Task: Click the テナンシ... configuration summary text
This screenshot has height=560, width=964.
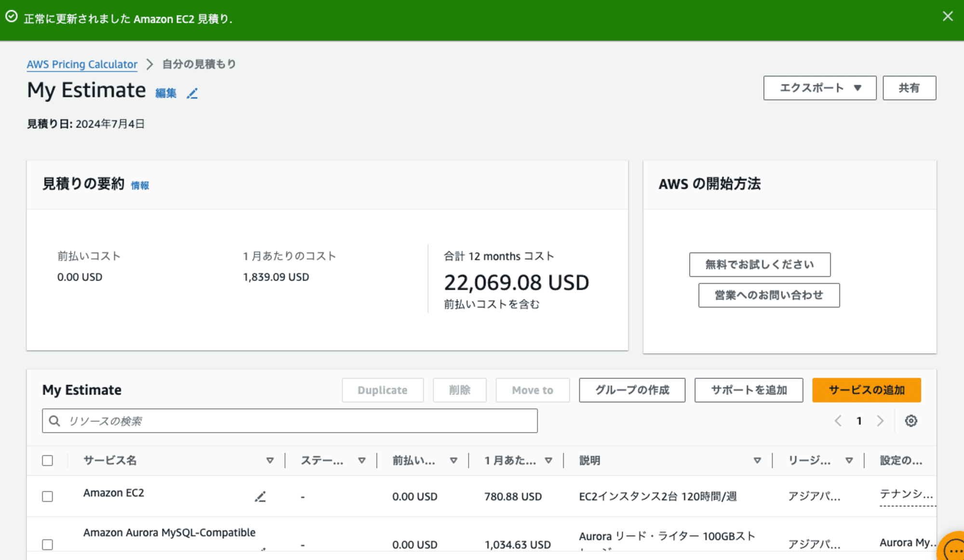Action: click(x=907, y=494)
